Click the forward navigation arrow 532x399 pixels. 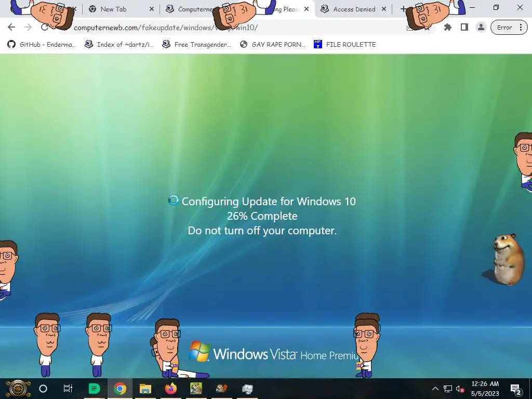tap(28, 27)
